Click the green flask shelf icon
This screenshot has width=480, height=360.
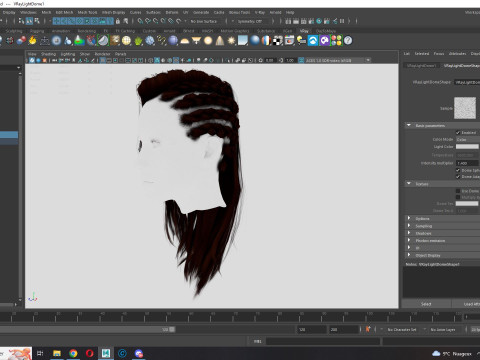pyautogui.click(x=79, y=41)
